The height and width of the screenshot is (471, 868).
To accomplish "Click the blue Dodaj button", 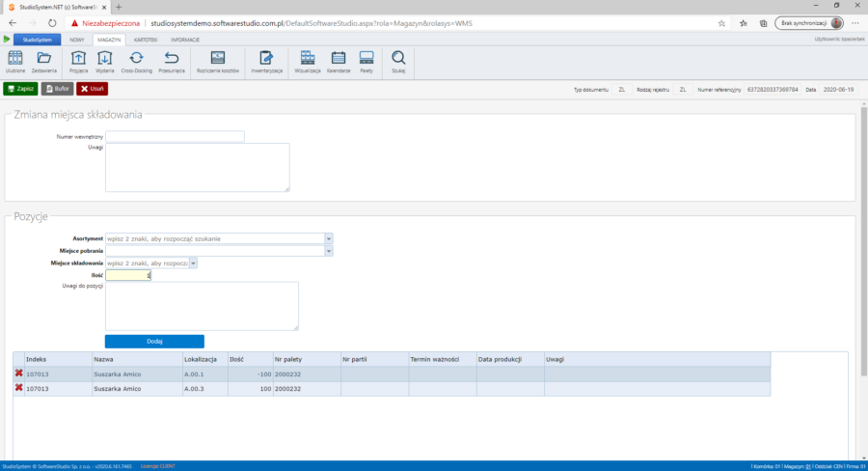I will tap(154, 342).
